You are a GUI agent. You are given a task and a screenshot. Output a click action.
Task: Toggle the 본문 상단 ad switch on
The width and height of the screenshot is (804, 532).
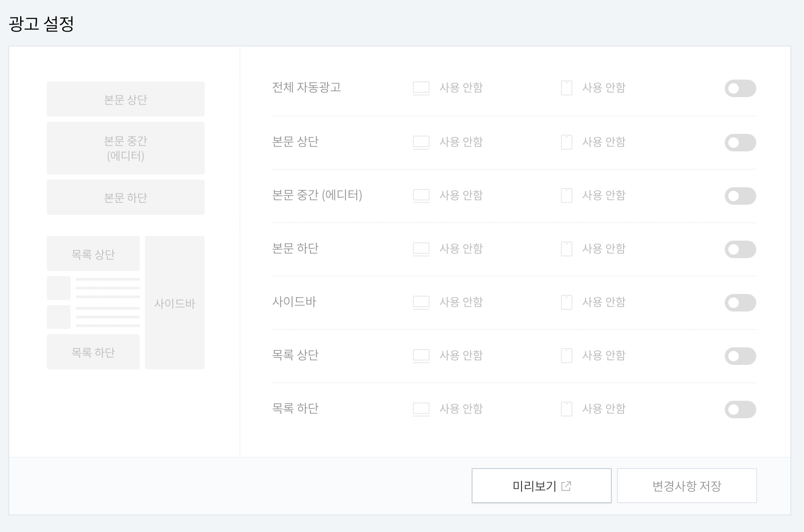[x=740, y=142]
